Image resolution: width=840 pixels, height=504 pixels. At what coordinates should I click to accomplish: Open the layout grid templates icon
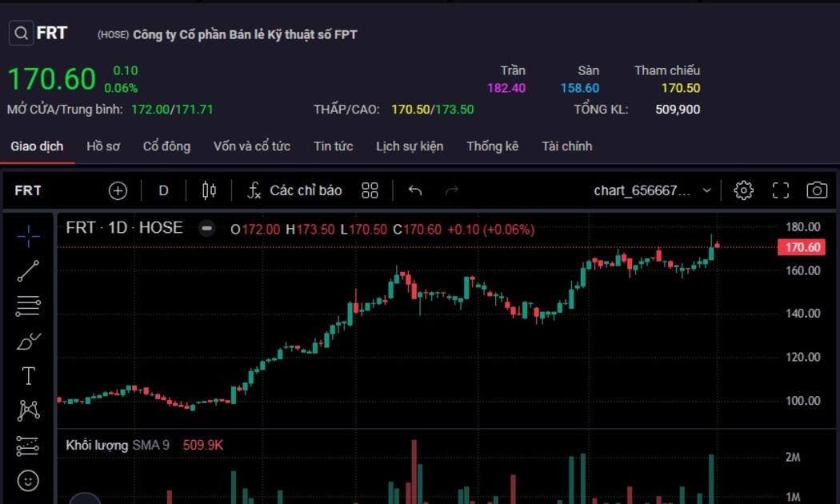tap(370, 190)
